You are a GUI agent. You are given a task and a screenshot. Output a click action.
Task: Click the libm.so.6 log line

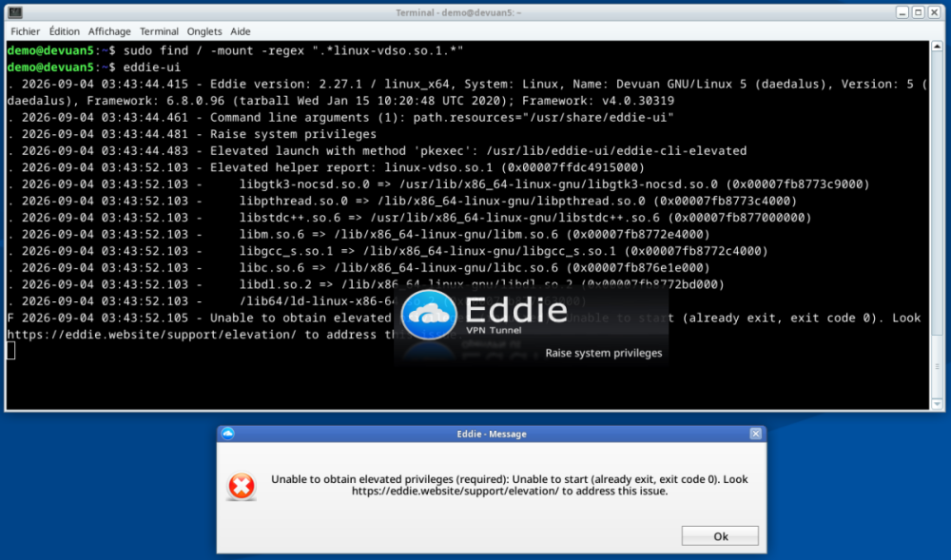[x=359, y=234]
